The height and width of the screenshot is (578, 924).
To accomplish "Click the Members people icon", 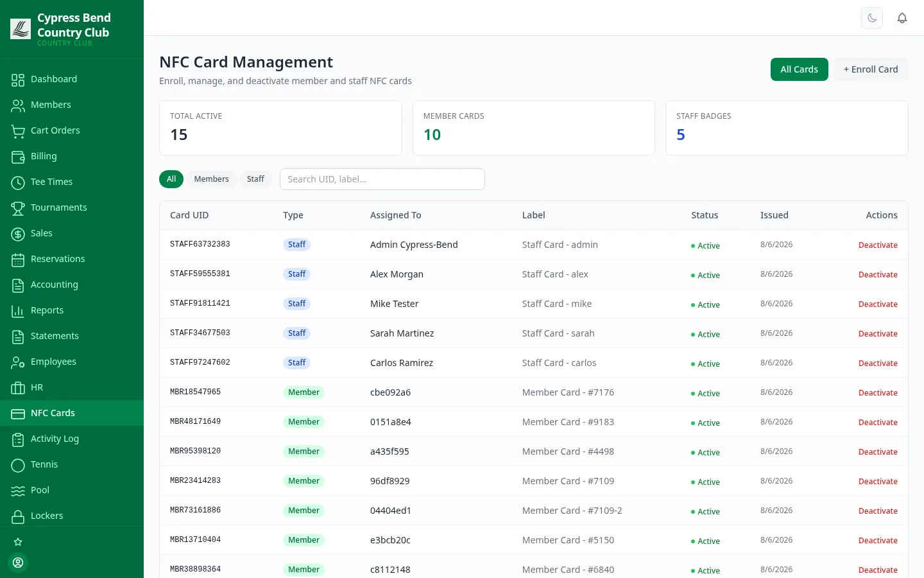I will (x=18, y=105).
